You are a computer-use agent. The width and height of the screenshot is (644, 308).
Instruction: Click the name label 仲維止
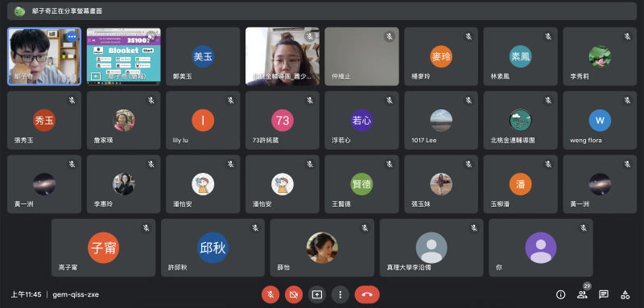click(x=341, y=76)
